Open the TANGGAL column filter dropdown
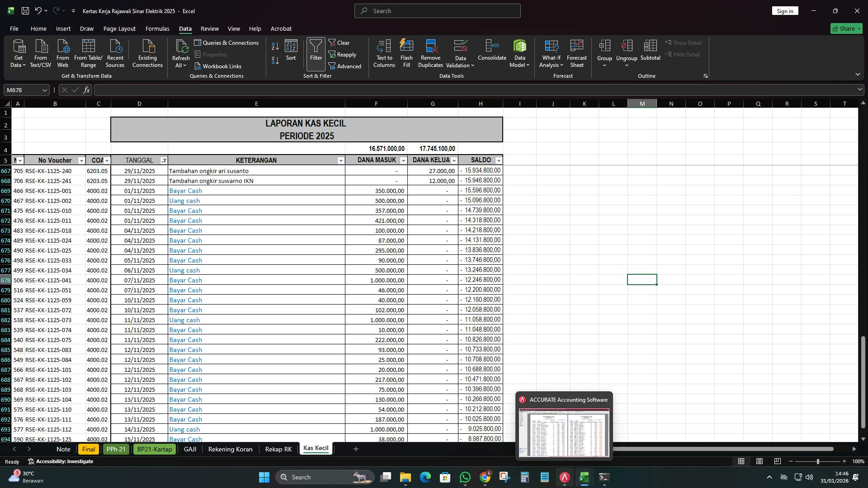The height and width of the screenshot is (488, 868). pyautogui.click(x=164, y=160)
